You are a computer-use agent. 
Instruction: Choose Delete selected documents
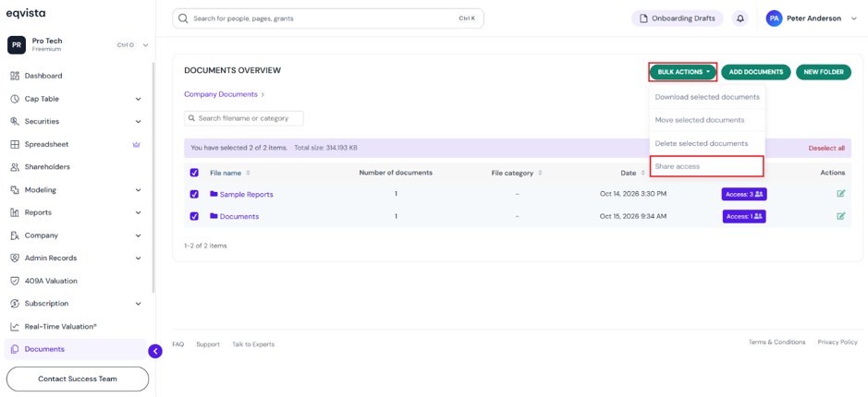pyautogui.click(x=707, y=143)
